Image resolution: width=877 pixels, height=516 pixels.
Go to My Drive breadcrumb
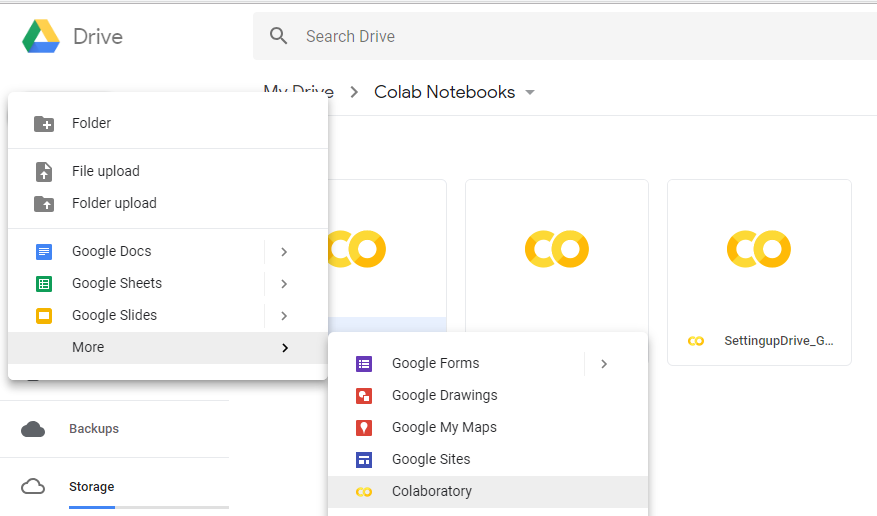pyautogui.click(x=298, y=92)
